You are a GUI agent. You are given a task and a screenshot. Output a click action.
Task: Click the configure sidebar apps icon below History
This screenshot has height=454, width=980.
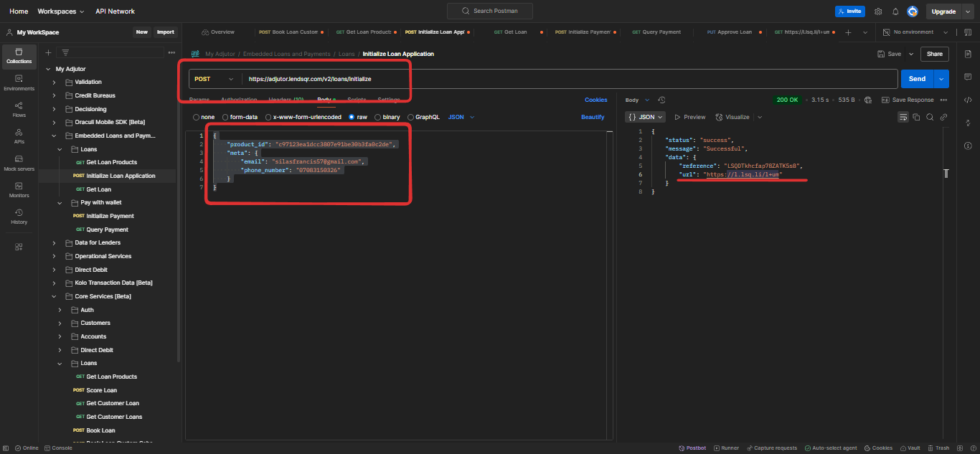tap(19, 247)
